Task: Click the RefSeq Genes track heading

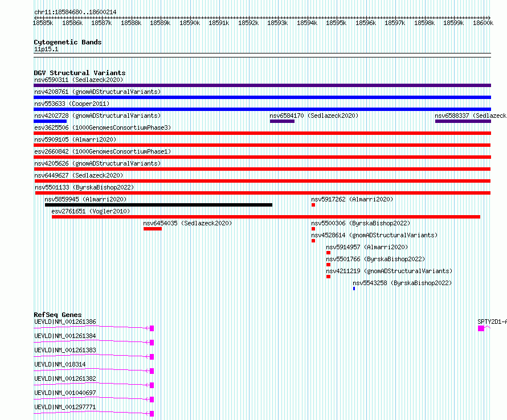Action: 58,315
